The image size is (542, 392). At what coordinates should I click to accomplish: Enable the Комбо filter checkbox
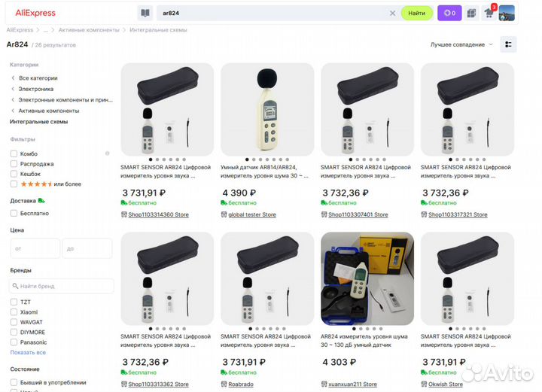(x=14, y=153)
